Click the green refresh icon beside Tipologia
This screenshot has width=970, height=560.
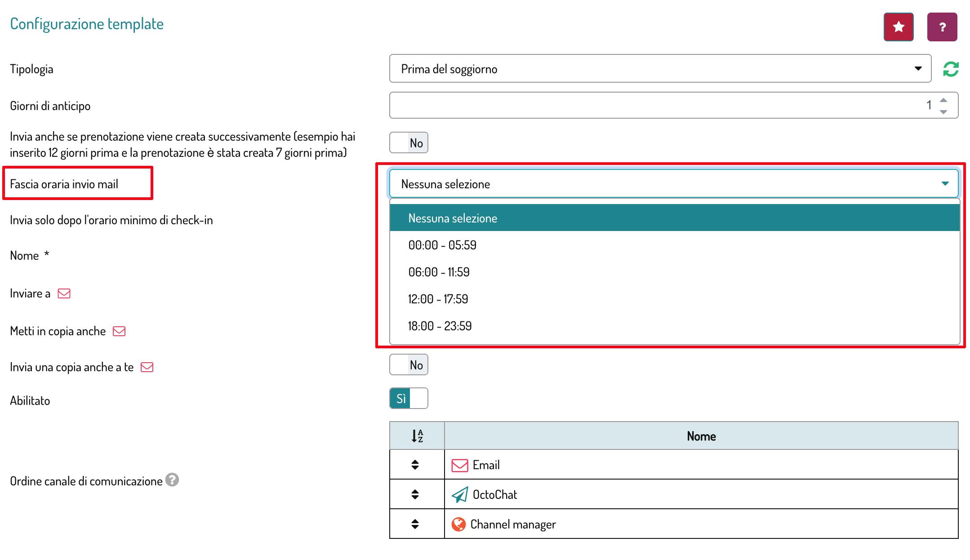click(x=951, y=69)
